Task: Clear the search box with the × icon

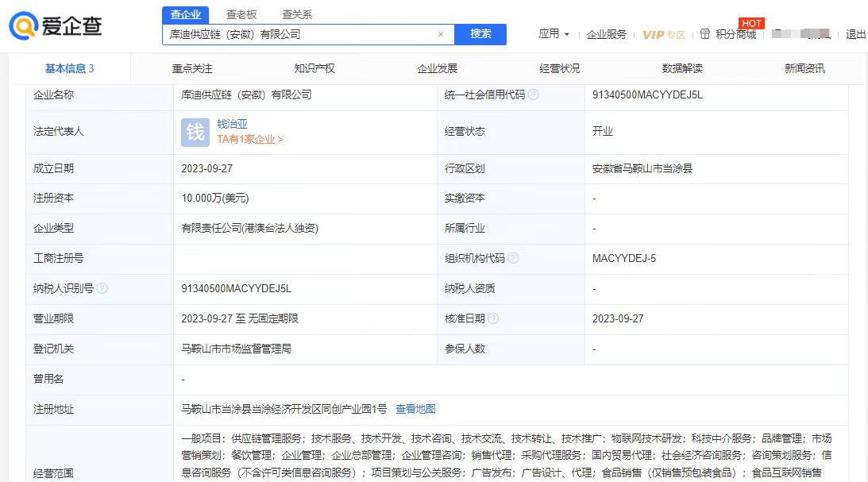Action: coord(441,34)
